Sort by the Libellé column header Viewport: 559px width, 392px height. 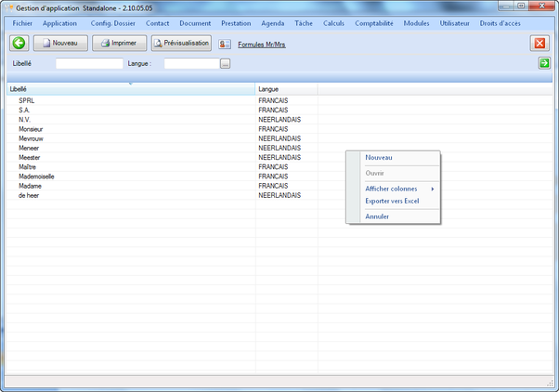[x=130, y=89]
